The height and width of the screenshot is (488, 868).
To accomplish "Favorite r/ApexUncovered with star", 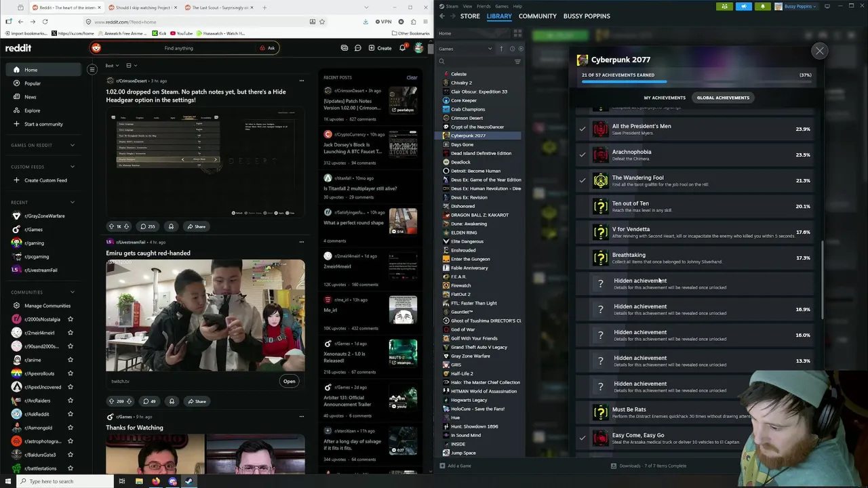I will (x=71, y=387).
